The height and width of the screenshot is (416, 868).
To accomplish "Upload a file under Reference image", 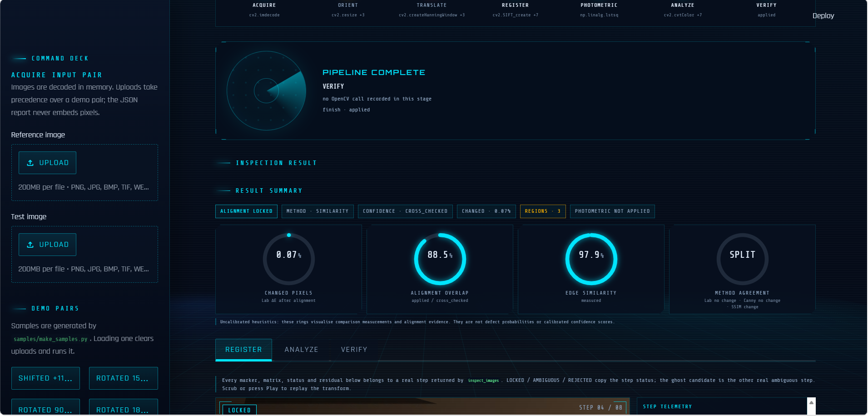I will [x=47, y=163].
